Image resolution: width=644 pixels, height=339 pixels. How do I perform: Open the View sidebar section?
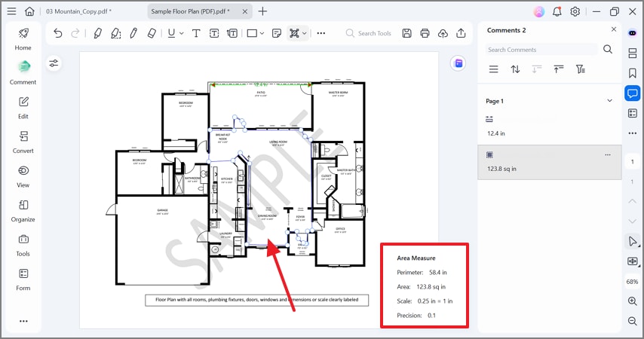[x=23, y=177]
